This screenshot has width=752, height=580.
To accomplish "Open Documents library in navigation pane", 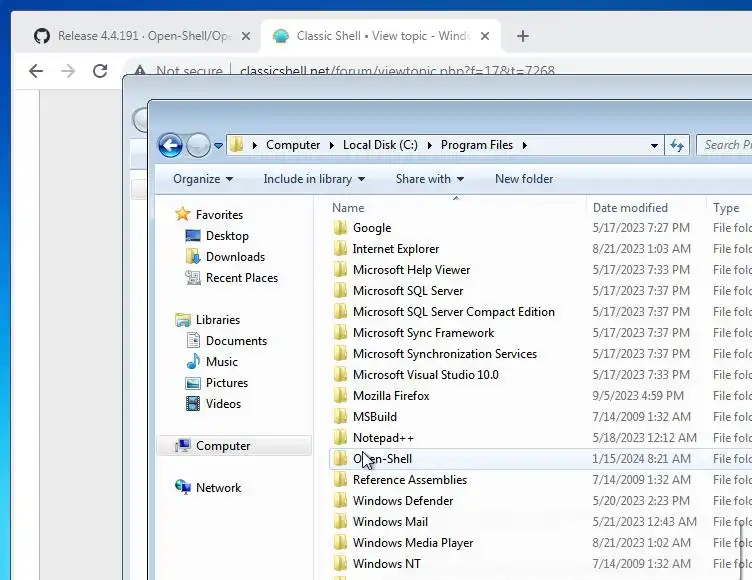I will click(236, 341).
